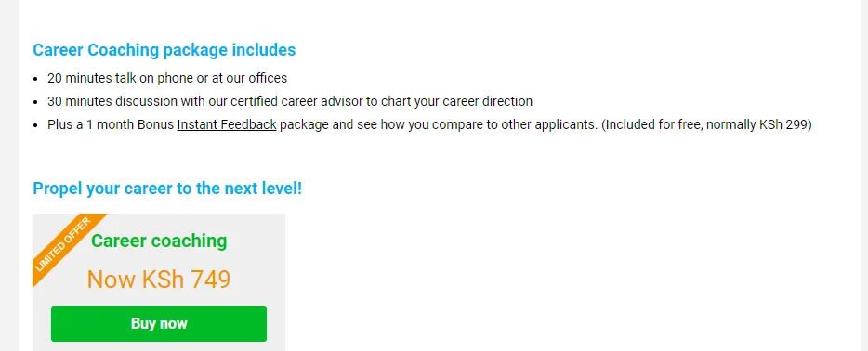Viewport: 868px width, 351px height.
Task: Click the bullet marker before 20 minutes
Action: [36, 79]
